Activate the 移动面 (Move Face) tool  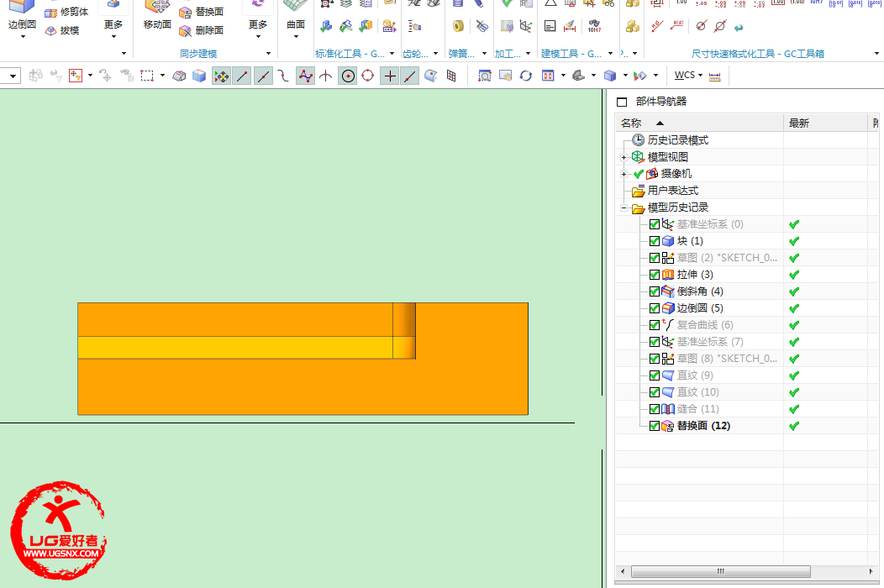pyautogui.click(x=157, y=16)
